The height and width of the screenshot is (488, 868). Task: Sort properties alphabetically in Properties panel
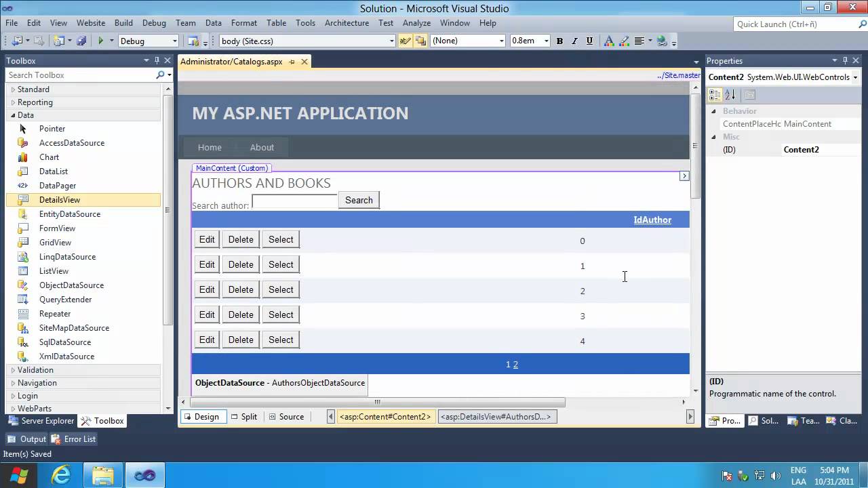(730, 95)
